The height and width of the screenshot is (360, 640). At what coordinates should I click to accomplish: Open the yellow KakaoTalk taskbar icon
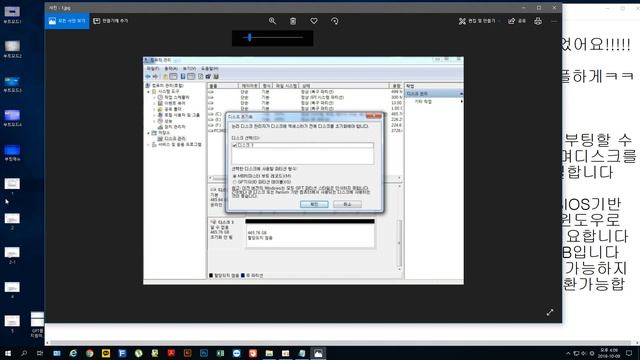[x=106, y=353]
